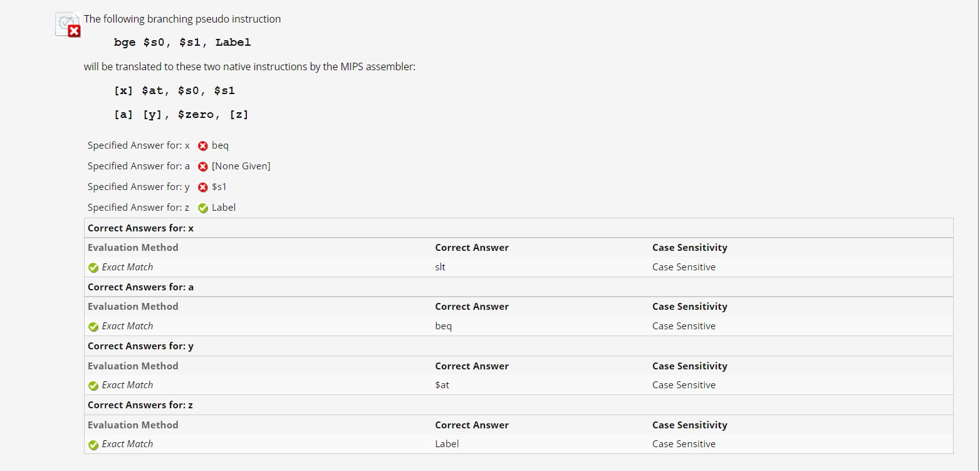Click the 'Specified Answer for: x' label

click(x=138, y=146)
